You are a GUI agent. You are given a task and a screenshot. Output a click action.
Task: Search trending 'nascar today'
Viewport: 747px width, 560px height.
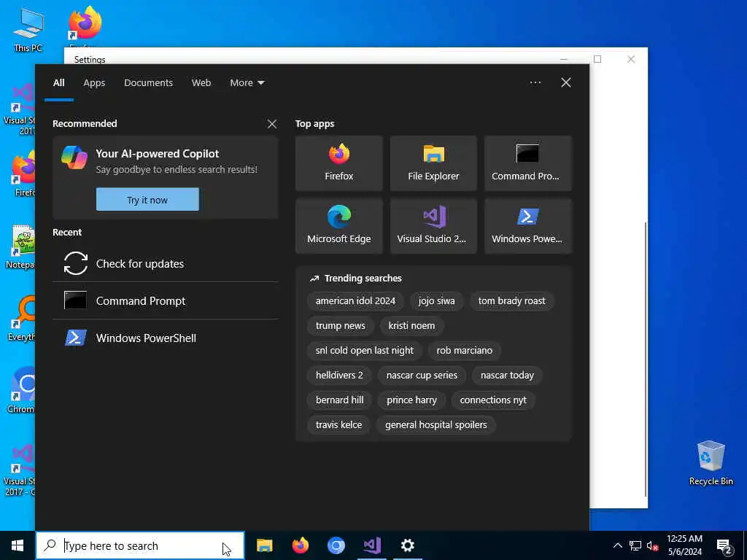pos(508,376)
